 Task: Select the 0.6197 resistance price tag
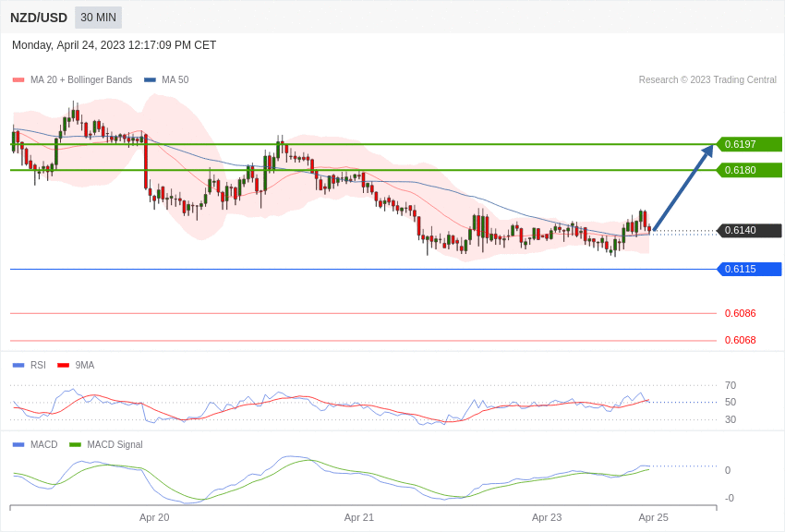(x=750, y=144)
